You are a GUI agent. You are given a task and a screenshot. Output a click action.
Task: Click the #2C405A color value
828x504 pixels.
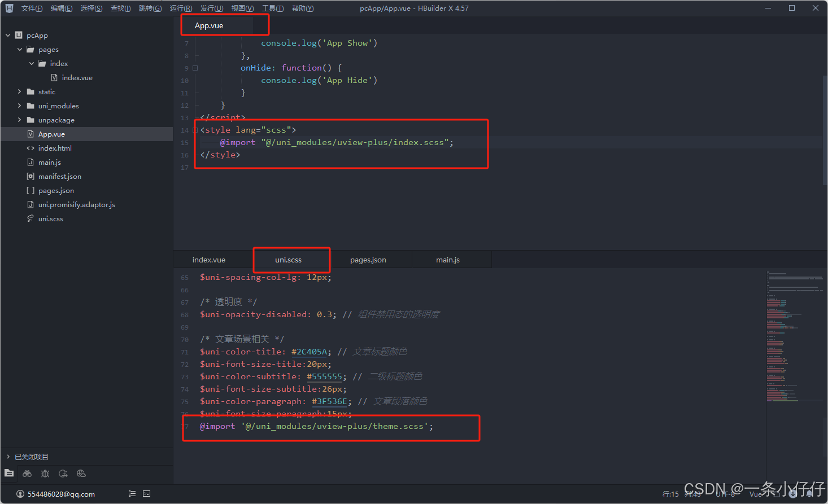click(310, 352)
